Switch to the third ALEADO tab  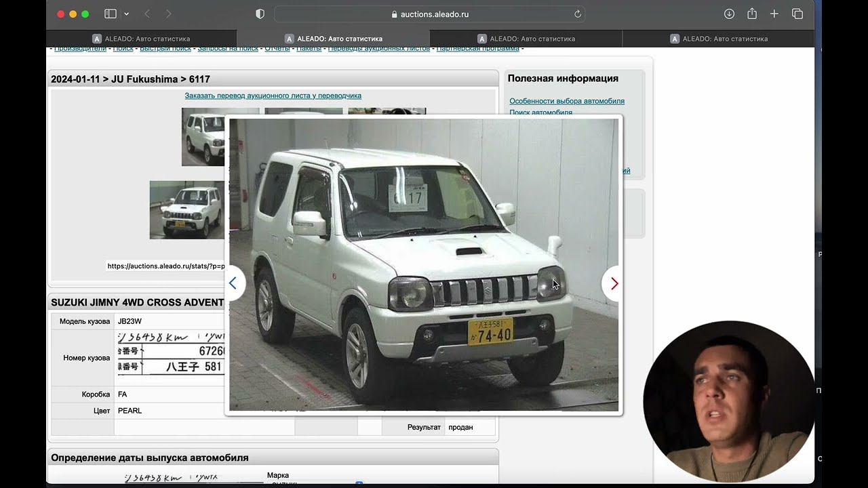[x=526, y=39]
